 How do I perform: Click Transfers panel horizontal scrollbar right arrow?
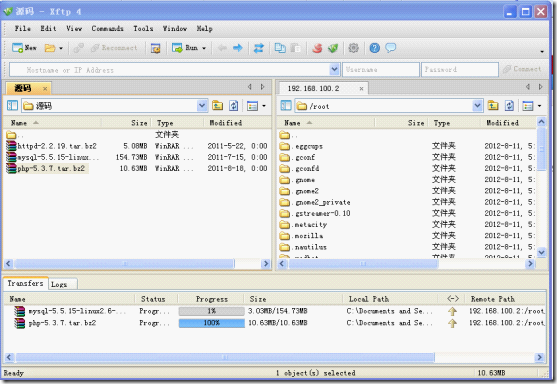[x=540, y=357]
